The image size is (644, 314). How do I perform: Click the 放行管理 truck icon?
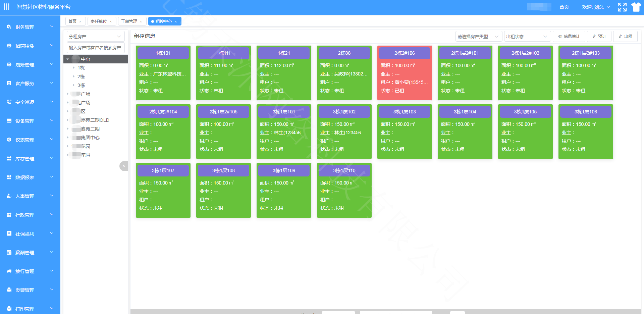(x=9, y=271)
